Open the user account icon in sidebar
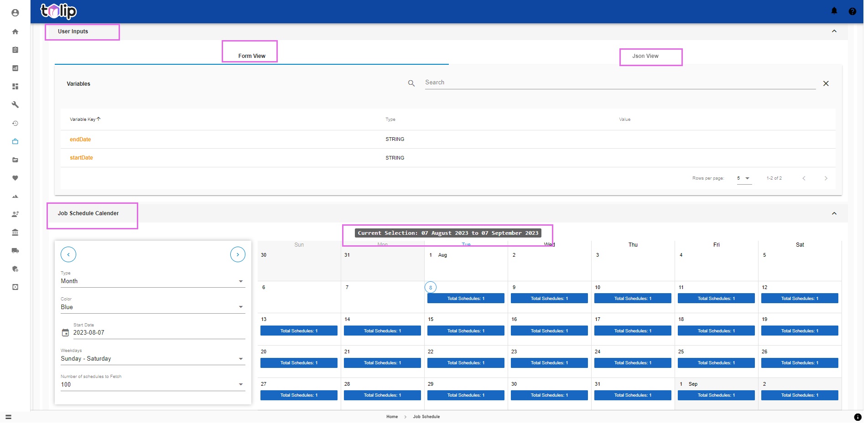Image resolution: width=868 pixels, height=424 pixels. coord(15,13)
